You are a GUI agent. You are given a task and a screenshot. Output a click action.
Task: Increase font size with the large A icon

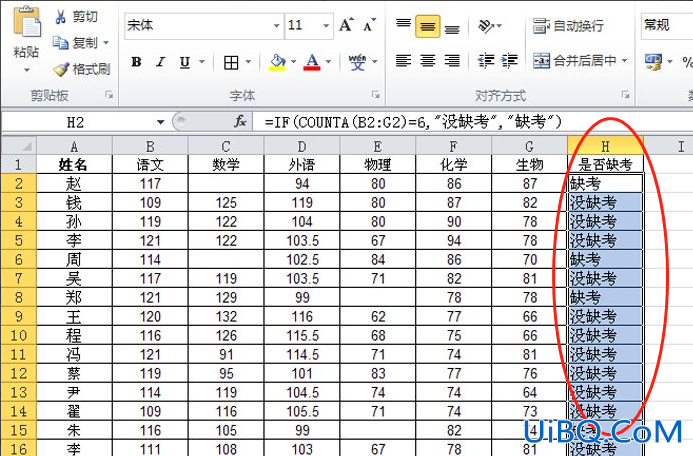tap(346, 25)
